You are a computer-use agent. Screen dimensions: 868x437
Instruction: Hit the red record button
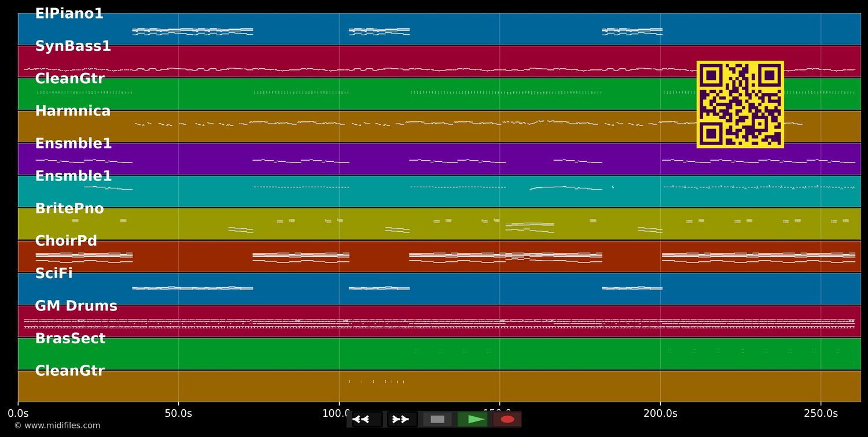coord(507,419)
